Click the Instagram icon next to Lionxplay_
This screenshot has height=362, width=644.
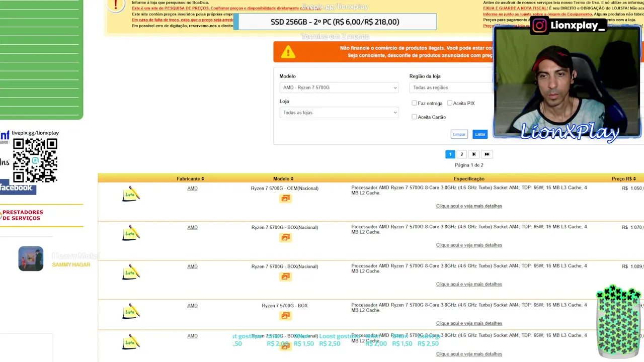(539, 26)
